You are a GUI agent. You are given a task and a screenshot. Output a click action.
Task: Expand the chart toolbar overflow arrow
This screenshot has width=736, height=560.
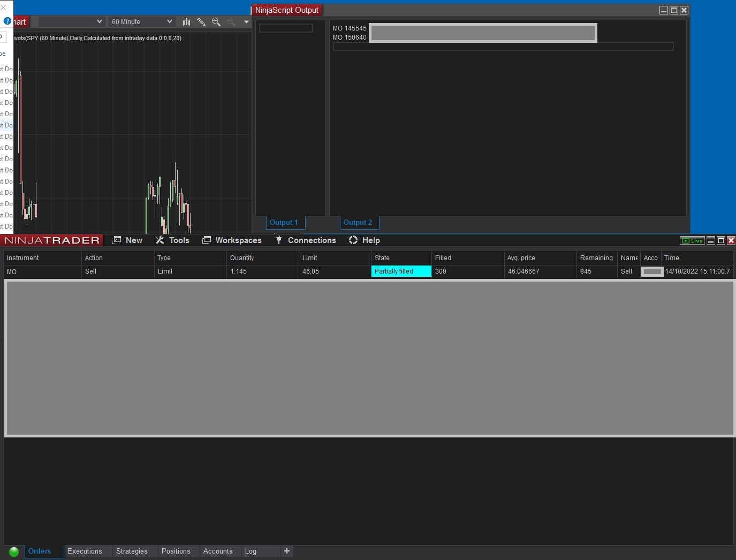(x=246, y=22)
